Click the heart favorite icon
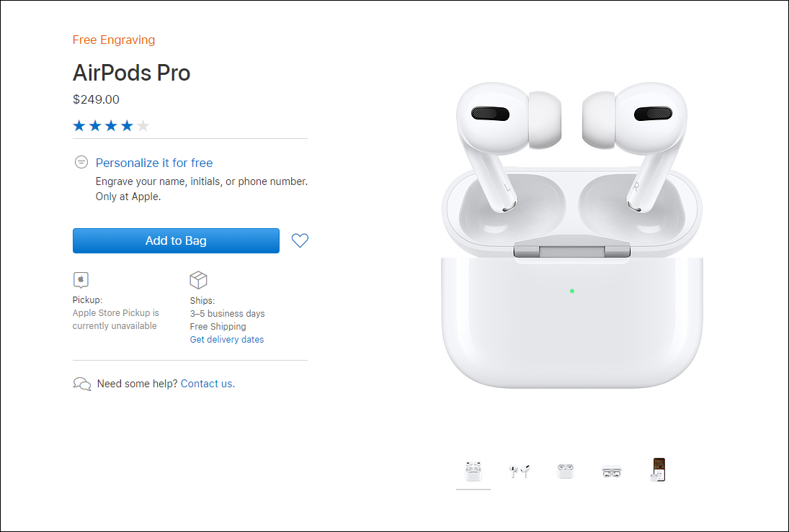 tap(300, 240)
